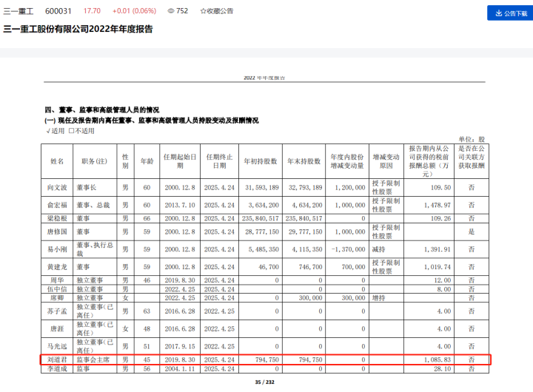The width and height of the screenshot is (533, 392).
Task: Click the eye view count icon
Action: [171, 11]
